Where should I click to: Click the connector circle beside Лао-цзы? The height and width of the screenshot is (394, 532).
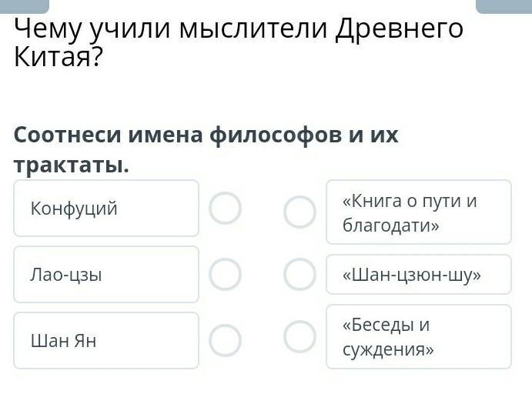(x=226, y=274)
